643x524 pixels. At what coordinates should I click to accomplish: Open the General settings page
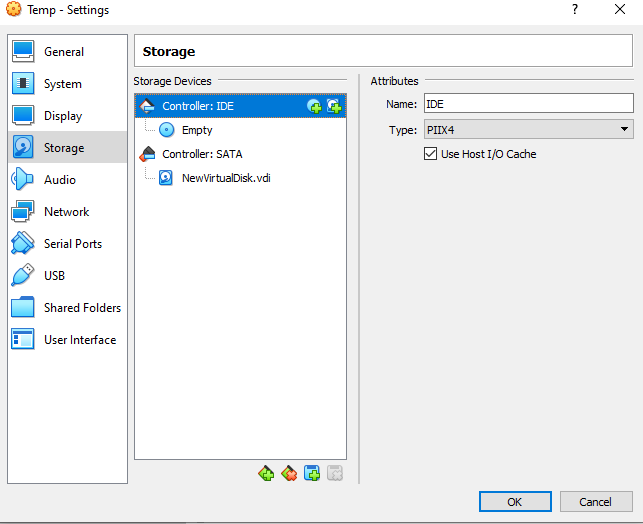pyautogui.click(x=64, y=52)
